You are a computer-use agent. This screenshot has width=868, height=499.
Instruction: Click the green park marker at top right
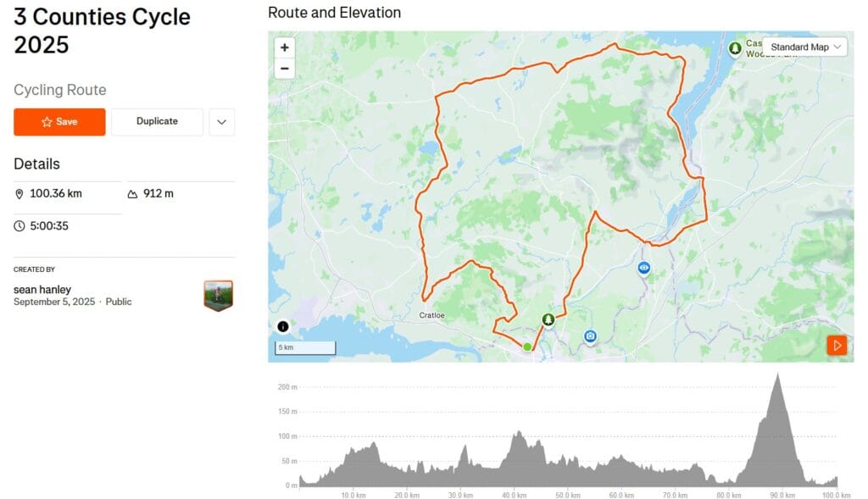(x=735, y=47)
